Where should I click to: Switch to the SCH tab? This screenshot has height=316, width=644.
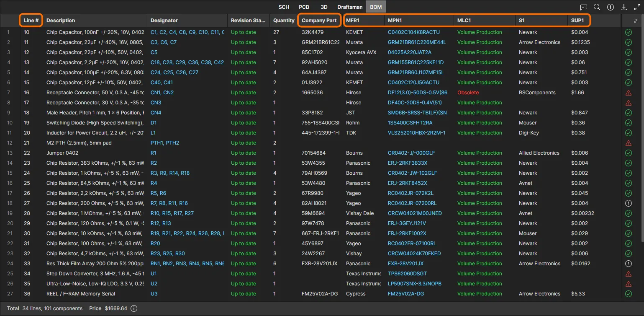pyautogui.click(x=284, y=7)
